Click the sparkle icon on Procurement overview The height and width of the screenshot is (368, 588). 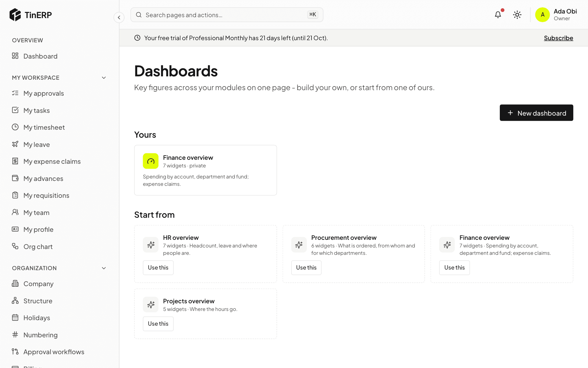[299, 245]
